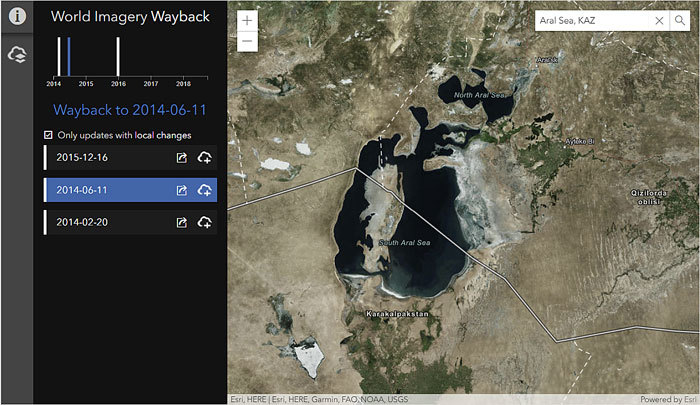
Task: Click the Wayback to 2014-06-11 heading
Action: 130,110
